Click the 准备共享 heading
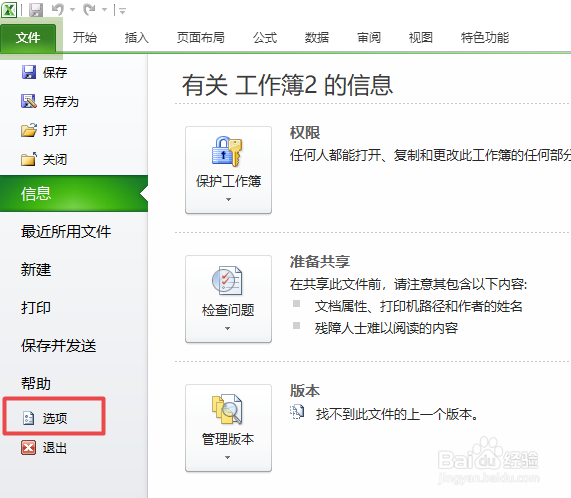Screen dimensions: 571x498 click(320, 262)
